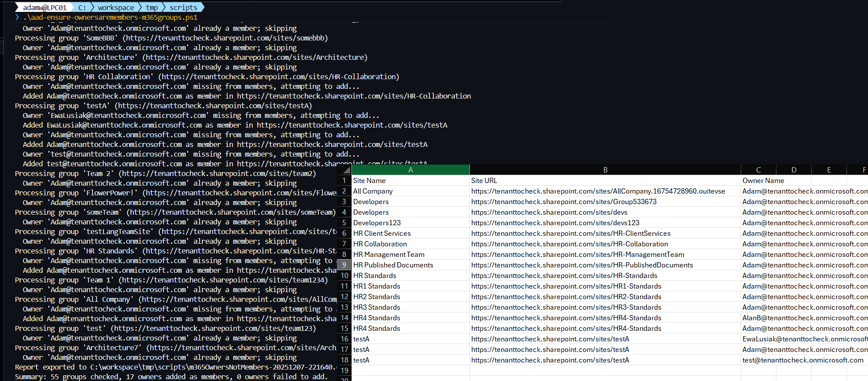Select the 'HR3 Standards' cell
868x381 pixels.
(x=410, y=307)
